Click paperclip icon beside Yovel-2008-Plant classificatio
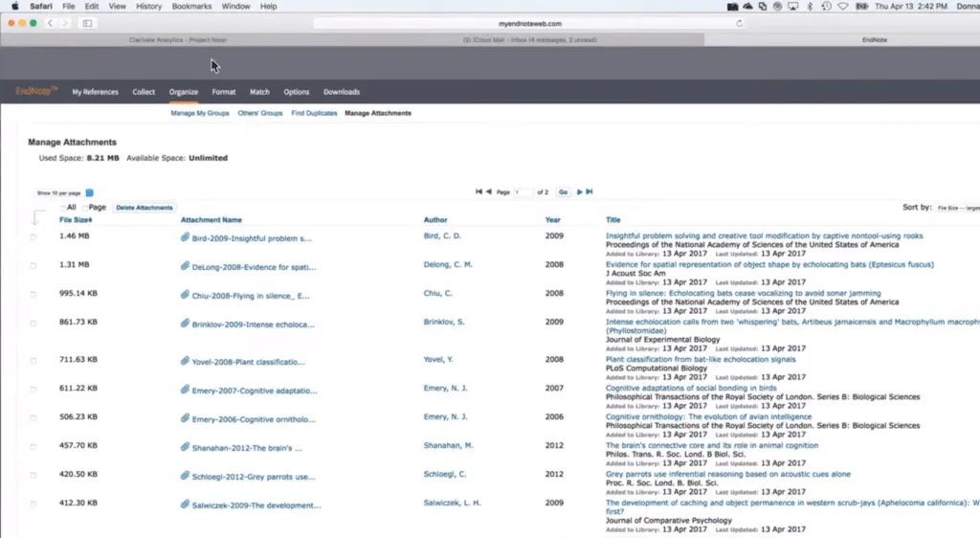Screen dimensions: 980x538 (x=185, y=361)
